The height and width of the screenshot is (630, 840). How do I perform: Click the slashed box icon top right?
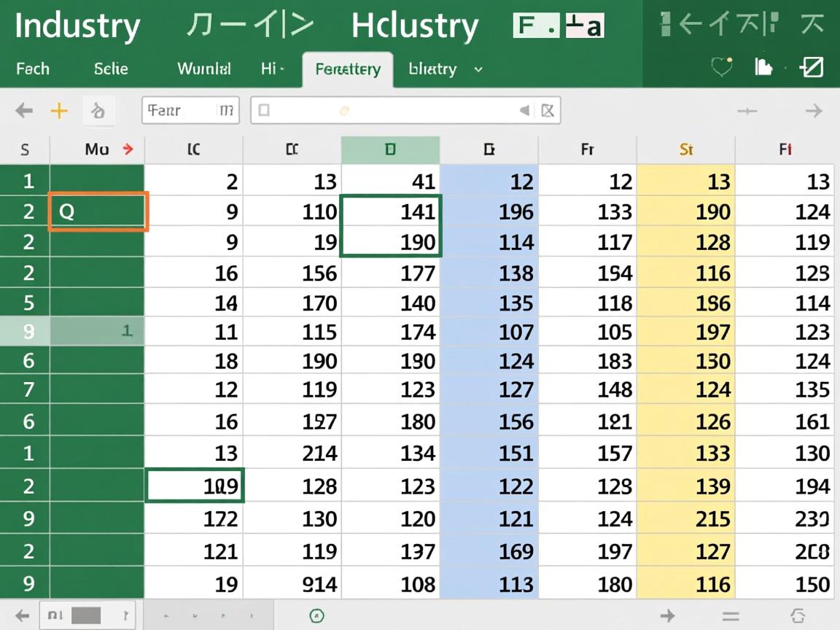[811, 68]
